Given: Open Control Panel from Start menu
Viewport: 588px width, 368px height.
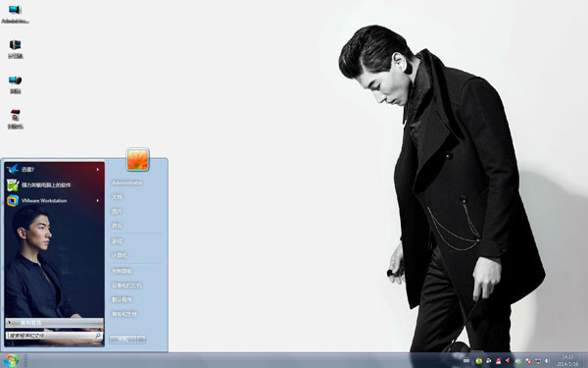Looking at the screenshot, I should pyautogui.click(x=122, y=271).
